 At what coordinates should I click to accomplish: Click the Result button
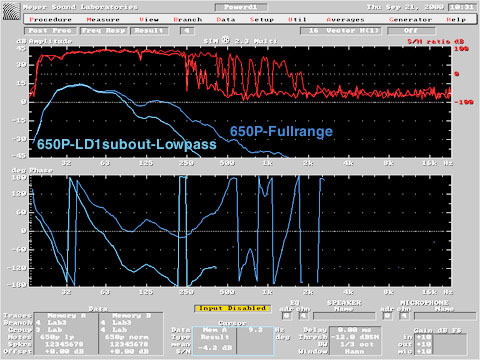click(x=149, y=31)
